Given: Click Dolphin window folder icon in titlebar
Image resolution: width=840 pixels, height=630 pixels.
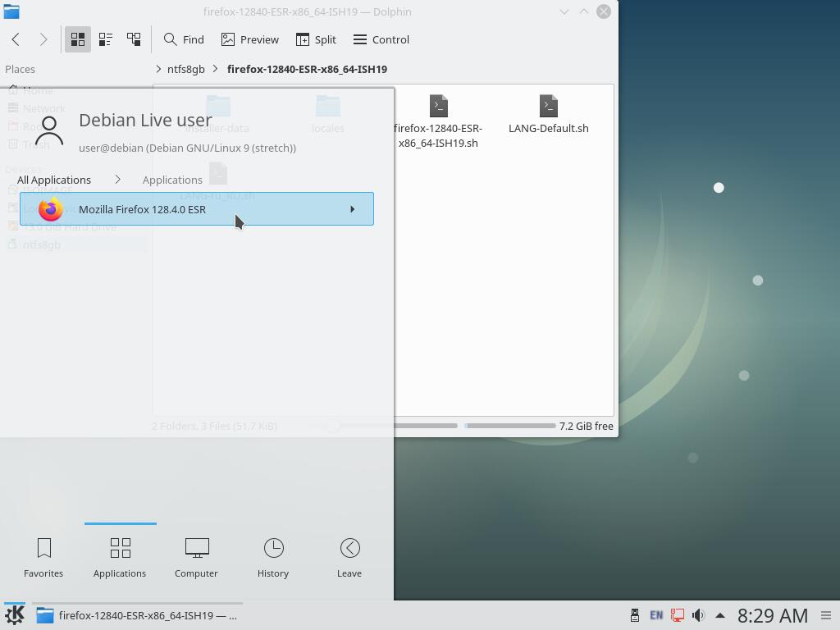Looking at the screenshot, I should 11,11.
